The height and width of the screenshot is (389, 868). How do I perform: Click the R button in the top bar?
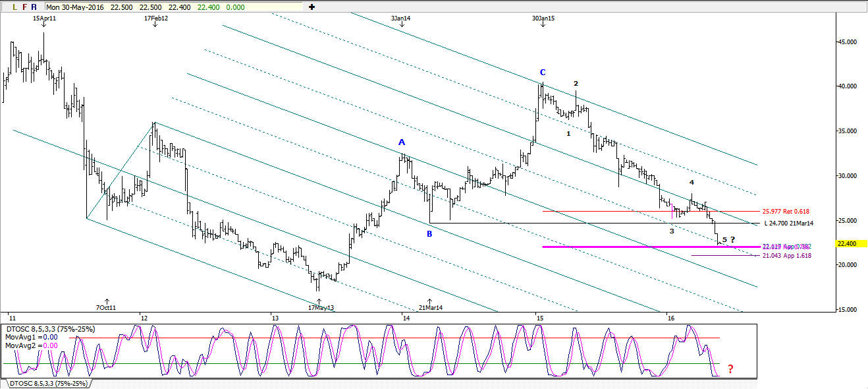(34, 7)
